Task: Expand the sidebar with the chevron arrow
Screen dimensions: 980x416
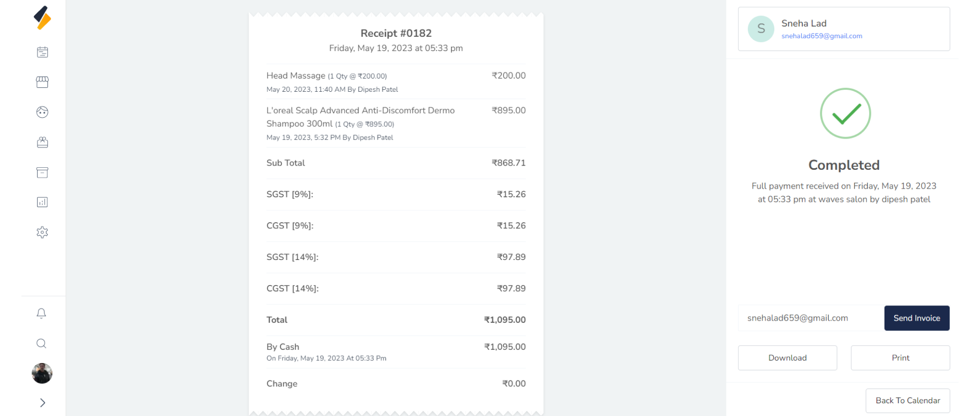Action: click(x=42, y=403)
